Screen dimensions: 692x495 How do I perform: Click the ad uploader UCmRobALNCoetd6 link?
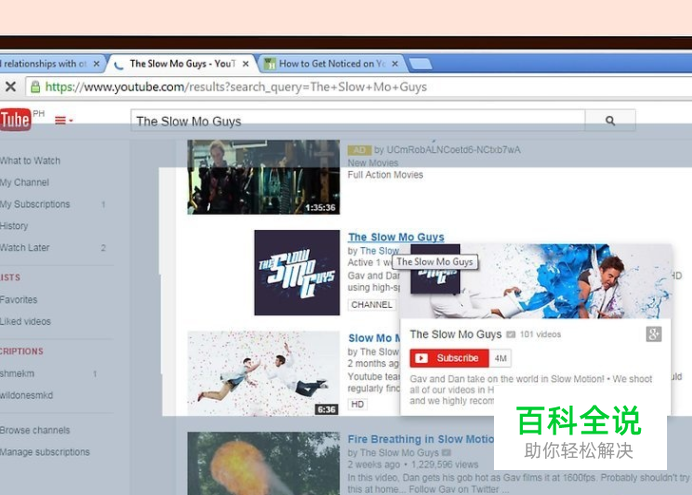click(x=453, y=150)
